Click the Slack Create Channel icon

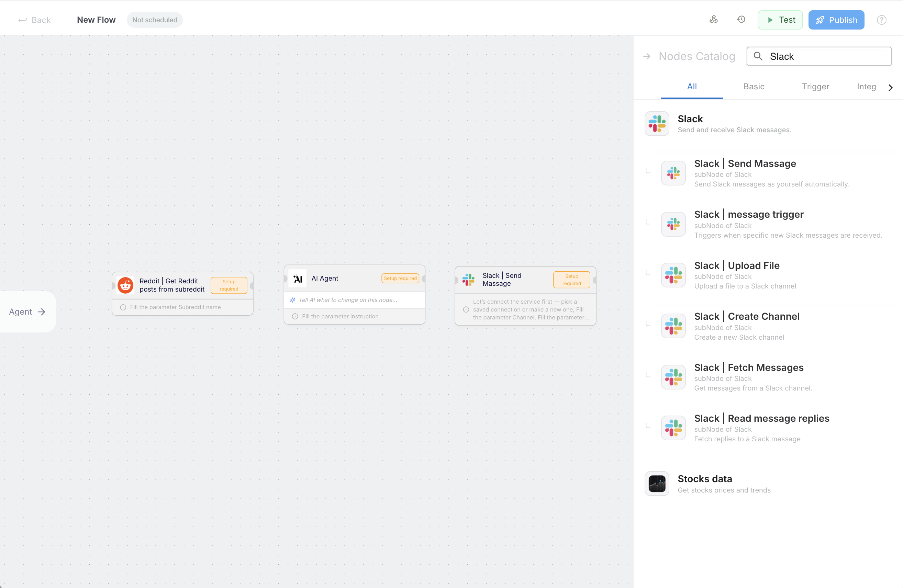tap(673, 326)
